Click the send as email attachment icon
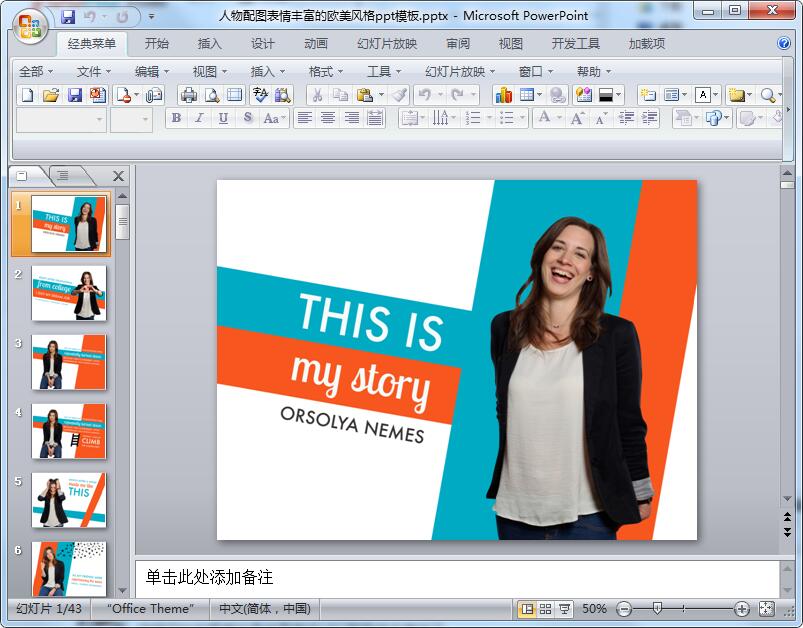Screen dimensions: 803x628 [x=154, y=95]
